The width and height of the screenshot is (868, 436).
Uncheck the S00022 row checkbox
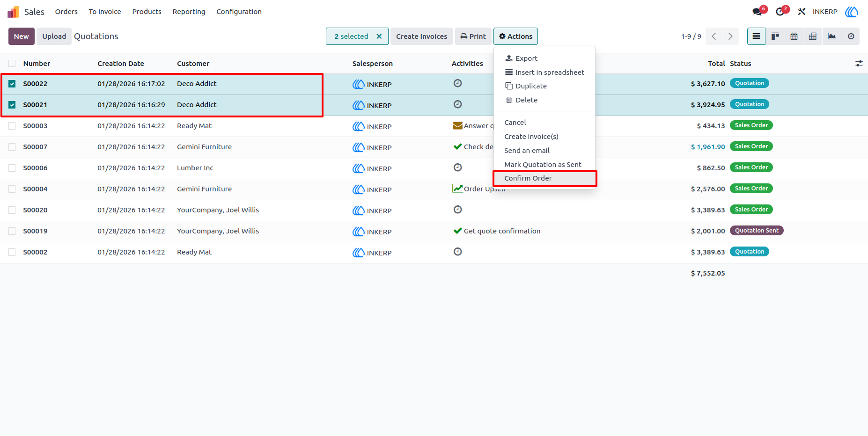click(x=12, y=84)
